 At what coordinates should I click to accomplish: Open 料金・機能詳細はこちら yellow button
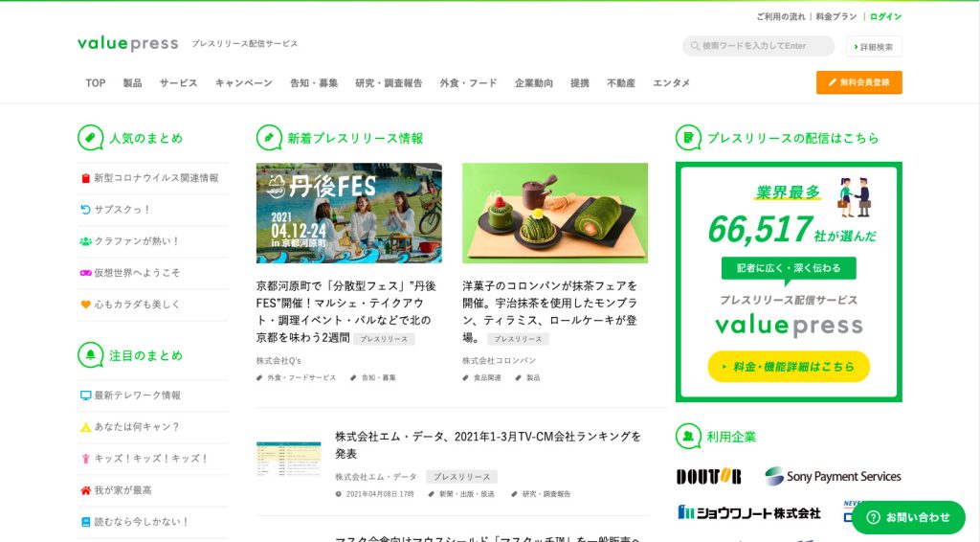point(789,367)
